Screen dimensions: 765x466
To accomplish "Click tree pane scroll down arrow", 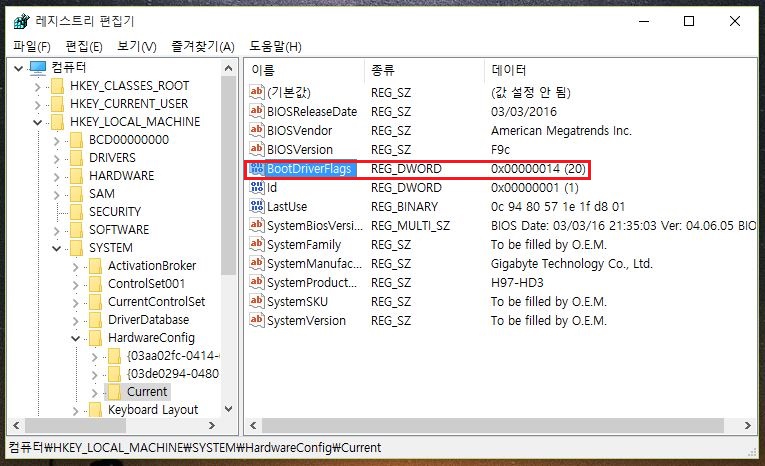I will click(228, 409).
